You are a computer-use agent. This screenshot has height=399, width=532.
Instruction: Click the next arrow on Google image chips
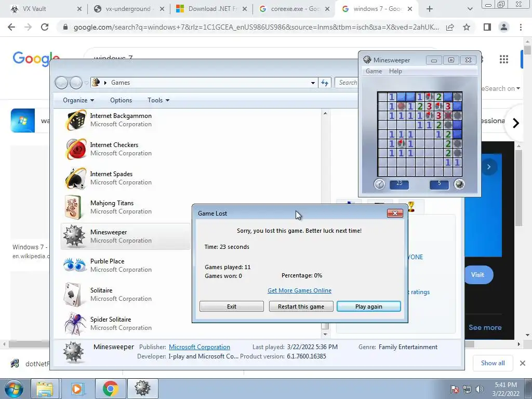click(515, 123)
